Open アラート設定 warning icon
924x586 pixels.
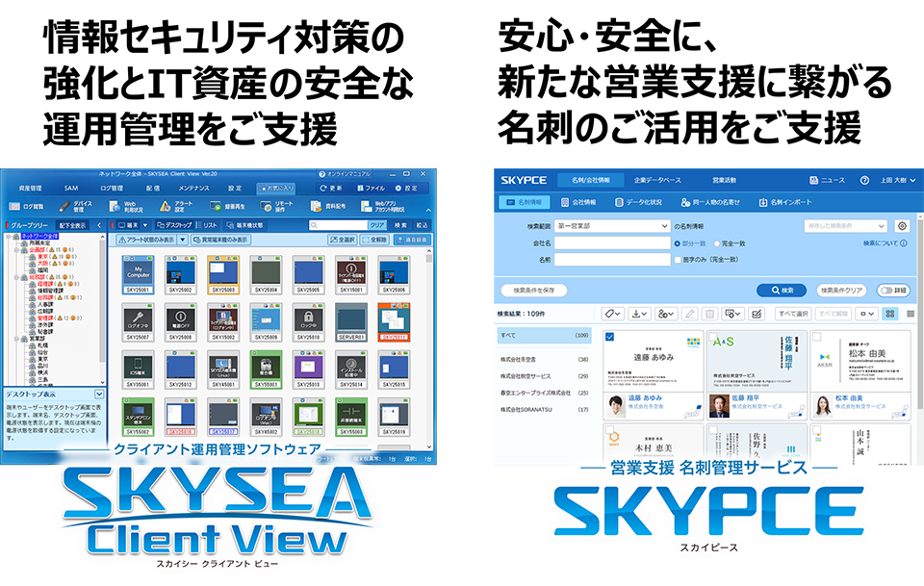click(x=165, y=206)
